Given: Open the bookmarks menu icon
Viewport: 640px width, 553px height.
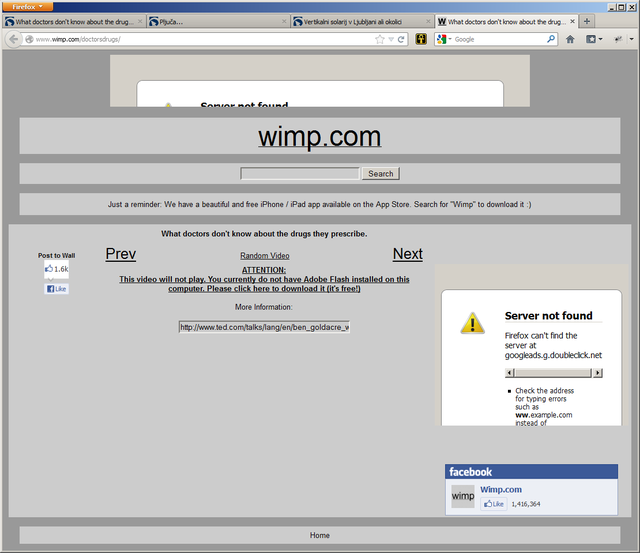Looking at the screenshot, I should 594,39.
